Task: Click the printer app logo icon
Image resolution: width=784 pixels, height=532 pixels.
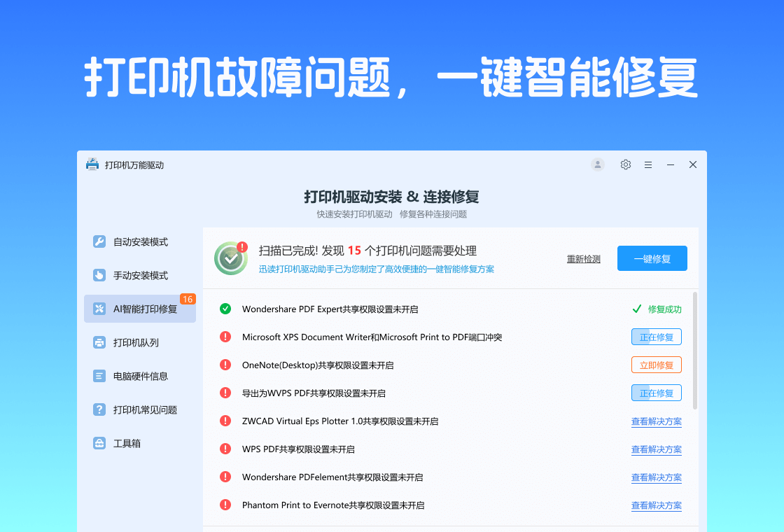Action: (x=92, y=164)
